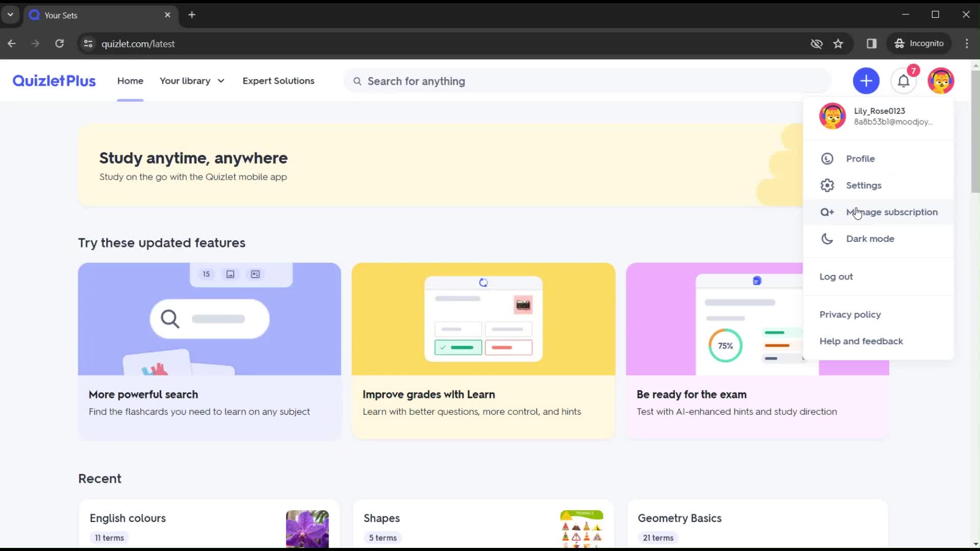Viewport: 980px width, 551px height.
Task: Open the Geometry Basics set
Action: click(757, 524)
